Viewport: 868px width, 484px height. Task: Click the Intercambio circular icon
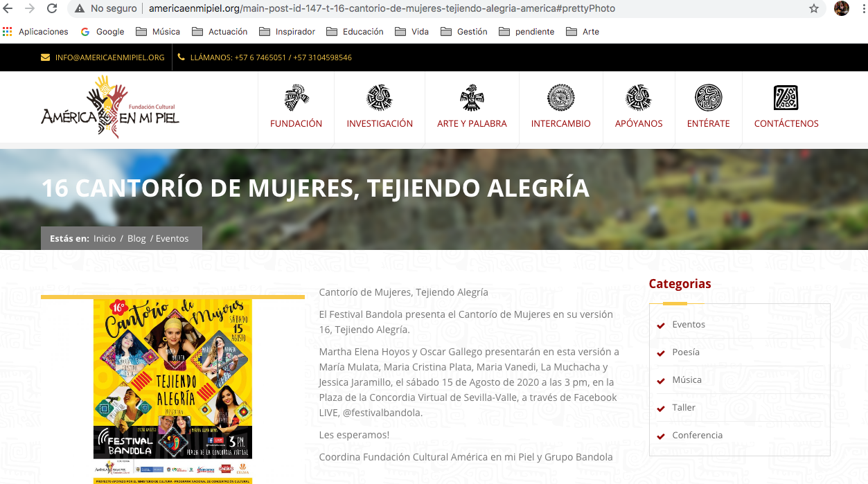pos(560,98)
